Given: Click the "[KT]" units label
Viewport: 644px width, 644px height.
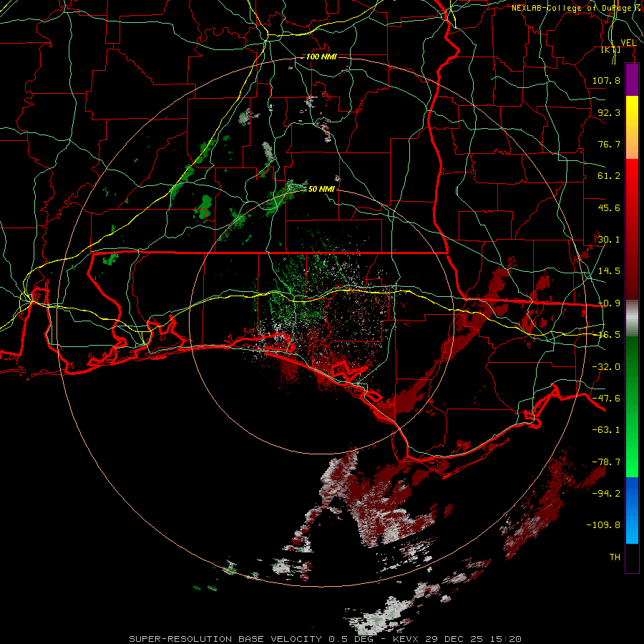Looking at the screenshot, I should [x=611, y=49].
